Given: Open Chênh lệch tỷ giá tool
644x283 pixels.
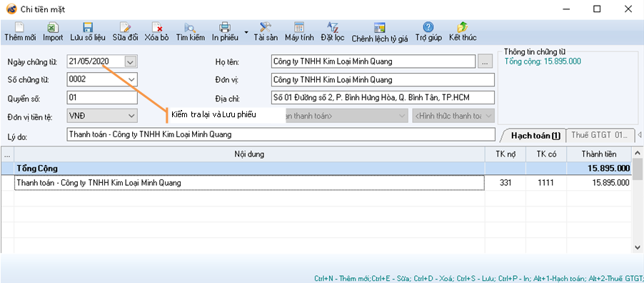Looking at the screenshot, I should coord(380,32).
